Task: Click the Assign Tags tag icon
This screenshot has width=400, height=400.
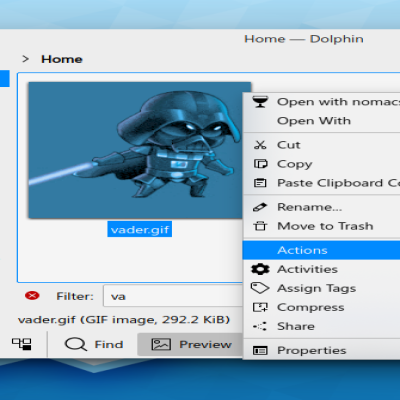Action: (260, 288)
